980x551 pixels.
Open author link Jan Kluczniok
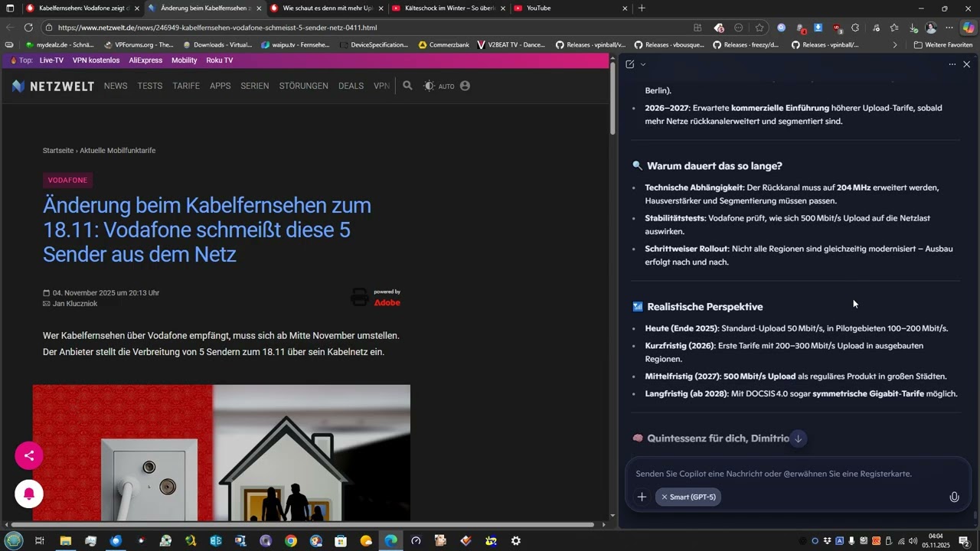tap(75, 304)
